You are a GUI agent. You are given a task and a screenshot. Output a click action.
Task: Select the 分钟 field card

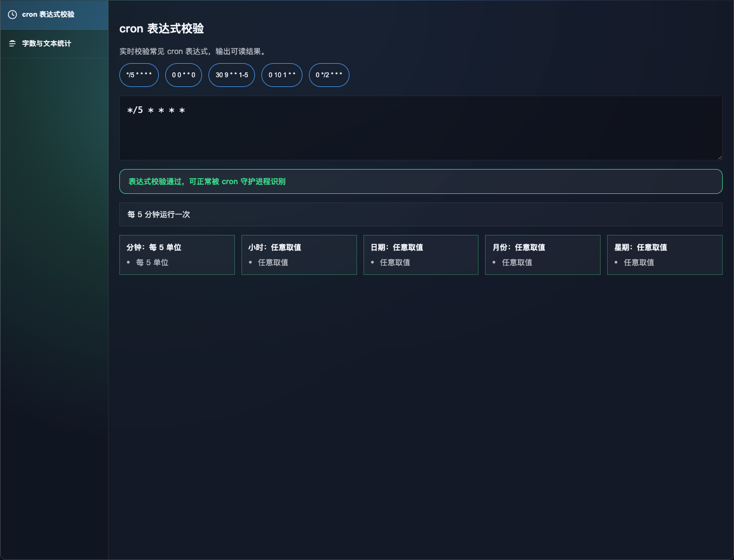click(177, 255)
